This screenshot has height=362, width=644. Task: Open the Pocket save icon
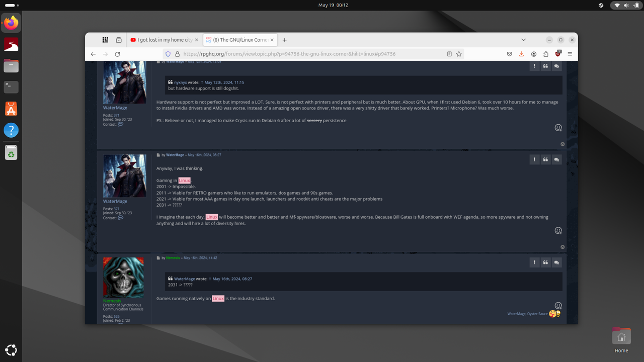point(509,54)
